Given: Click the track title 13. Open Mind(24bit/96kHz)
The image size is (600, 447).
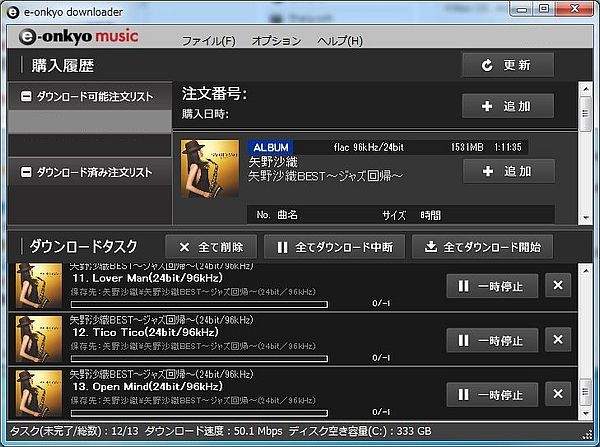Looking at the screenshot, I should tap(147, 387).
